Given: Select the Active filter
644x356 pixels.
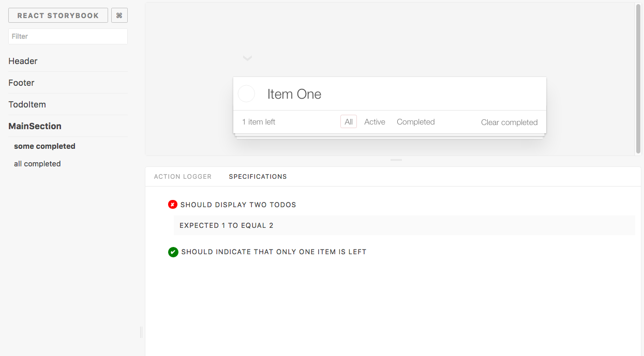Looking at the screenshot, I should 375,122.
